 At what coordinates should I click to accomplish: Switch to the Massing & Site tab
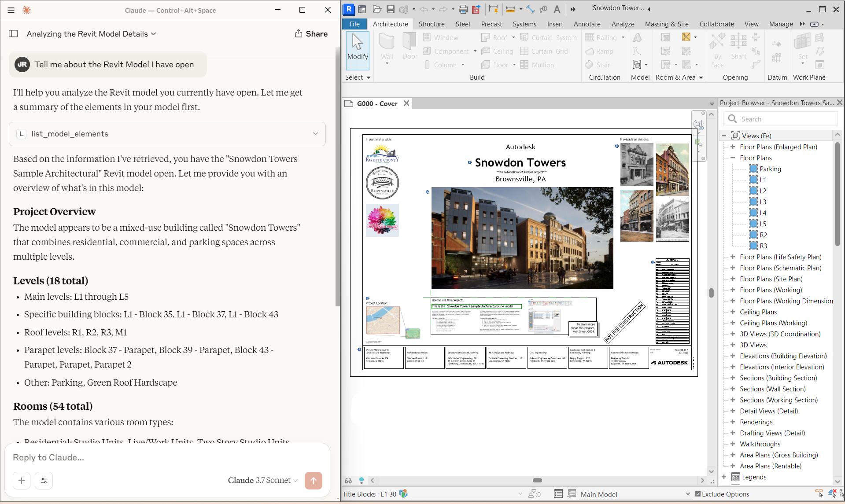[x=667, y=24]
